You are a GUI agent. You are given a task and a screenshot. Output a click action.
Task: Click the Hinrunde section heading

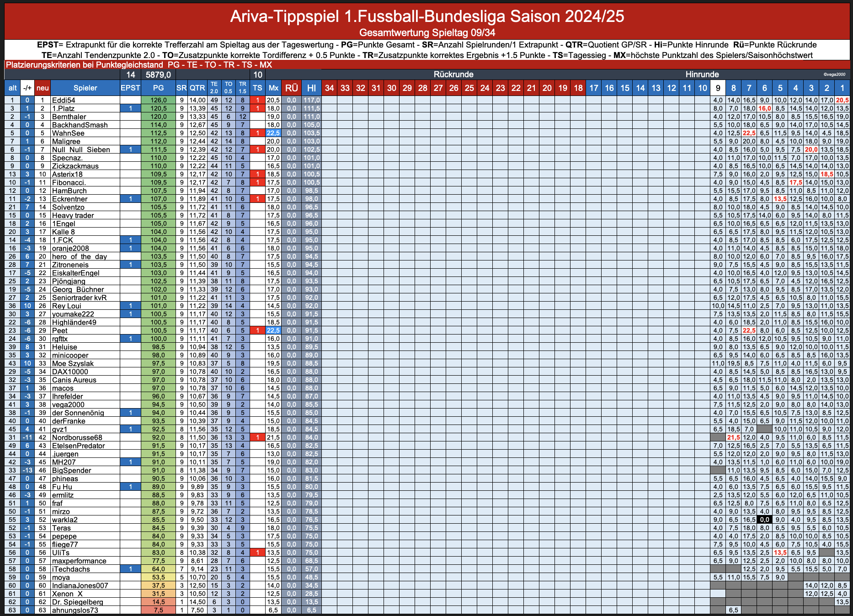point(702,74)
